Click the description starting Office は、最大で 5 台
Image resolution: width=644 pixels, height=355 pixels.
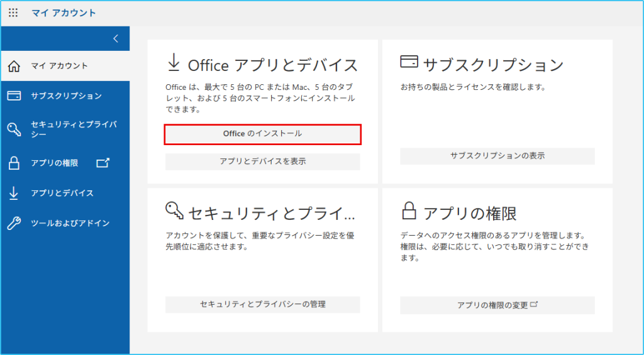(260, 99)
